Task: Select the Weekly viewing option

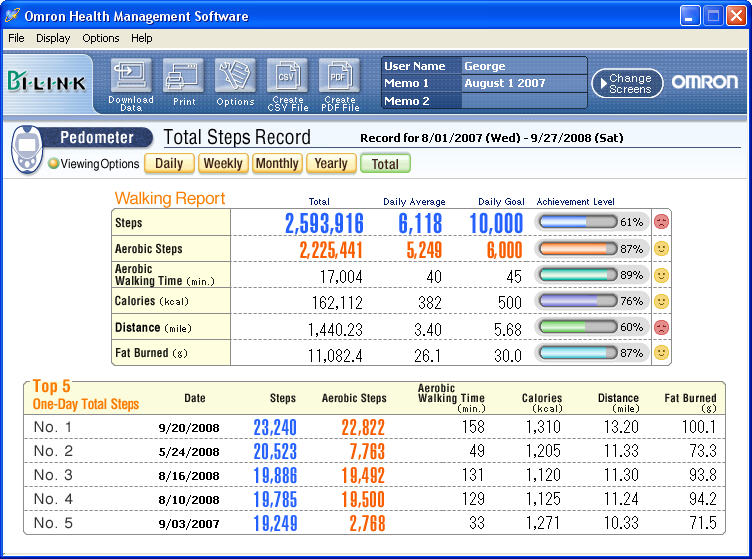Action: [222, 164]
